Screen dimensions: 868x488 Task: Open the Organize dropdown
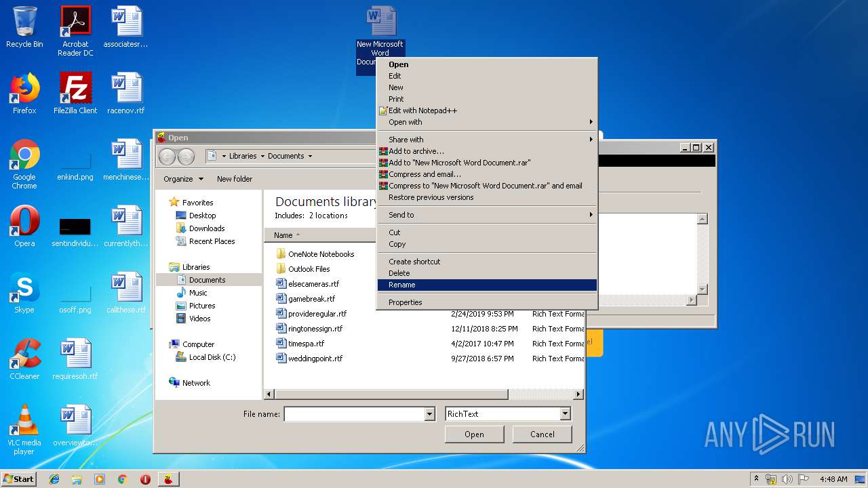pyautogui.click(x=183, y=179)
